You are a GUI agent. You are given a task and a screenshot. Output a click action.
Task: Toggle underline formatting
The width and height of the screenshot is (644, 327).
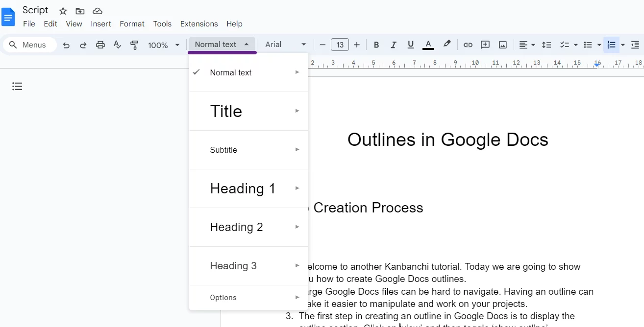coord(411,45)
